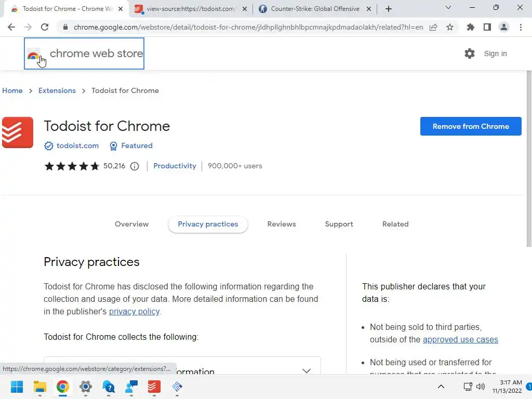Open the tab search chevron
Screen dimensions: 532x399
click(x=448, y=7)
